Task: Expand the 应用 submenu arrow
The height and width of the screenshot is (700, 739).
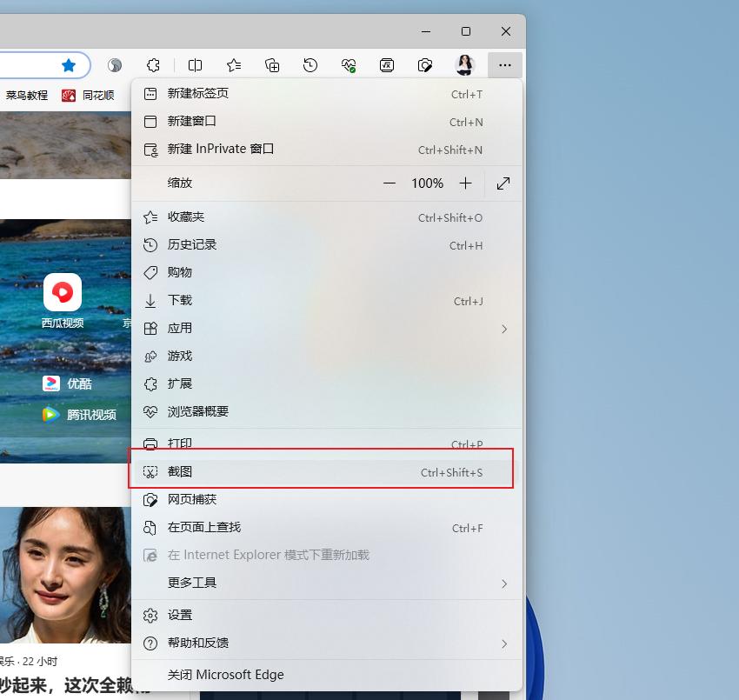Action: point(505,329)
